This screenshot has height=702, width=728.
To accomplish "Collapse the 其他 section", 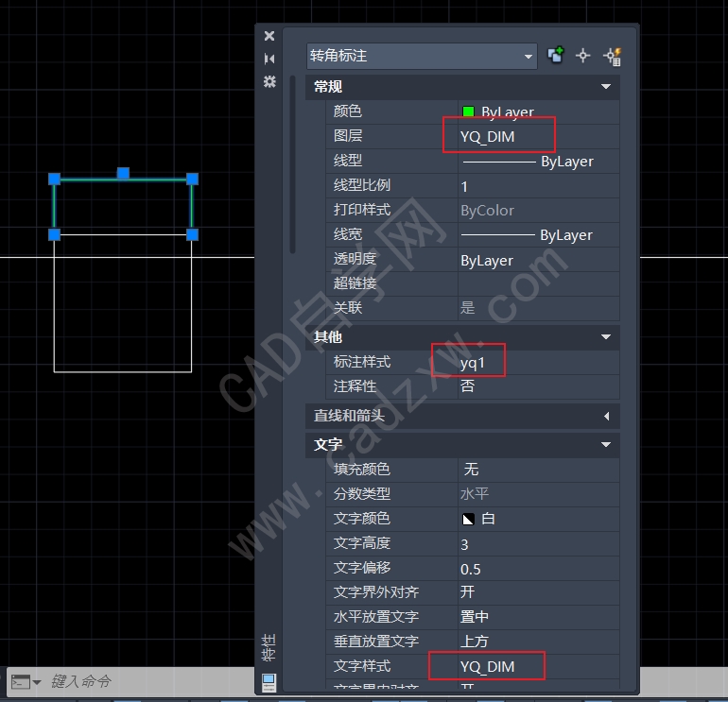I will tap(605, 337).
